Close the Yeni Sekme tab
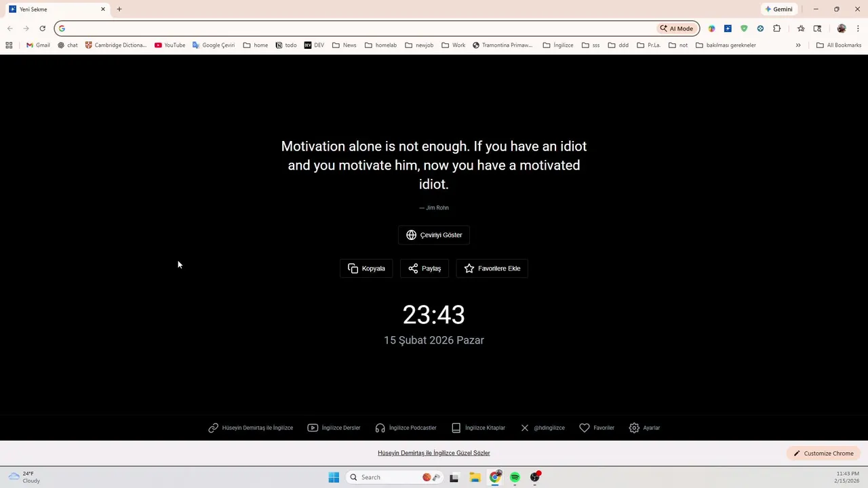The width and height of the screenshot is (868, 488). coord(103,9)
